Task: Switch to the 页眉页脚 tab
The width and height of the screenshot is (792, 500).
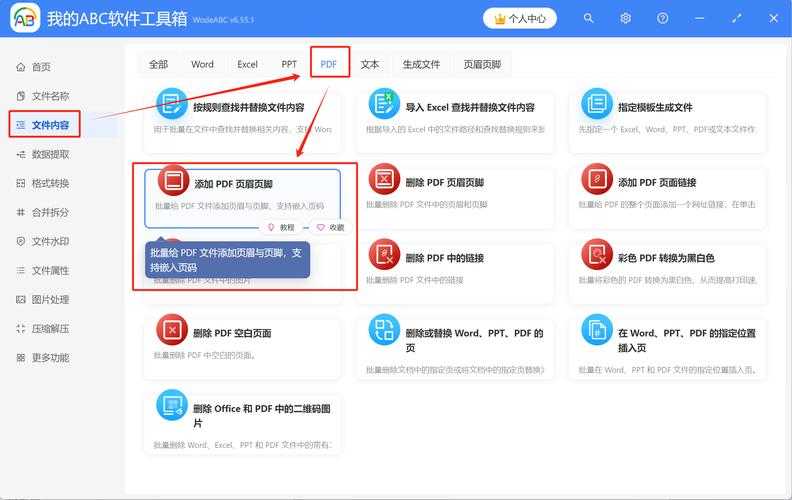Action: (x=482, y=64)
